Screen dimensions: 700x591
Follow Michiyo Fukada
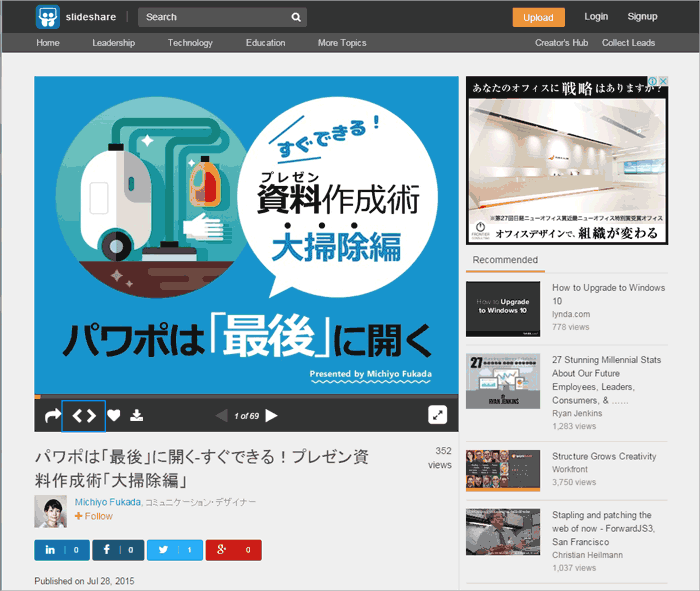pyautogui.click(x=94, y=516)
